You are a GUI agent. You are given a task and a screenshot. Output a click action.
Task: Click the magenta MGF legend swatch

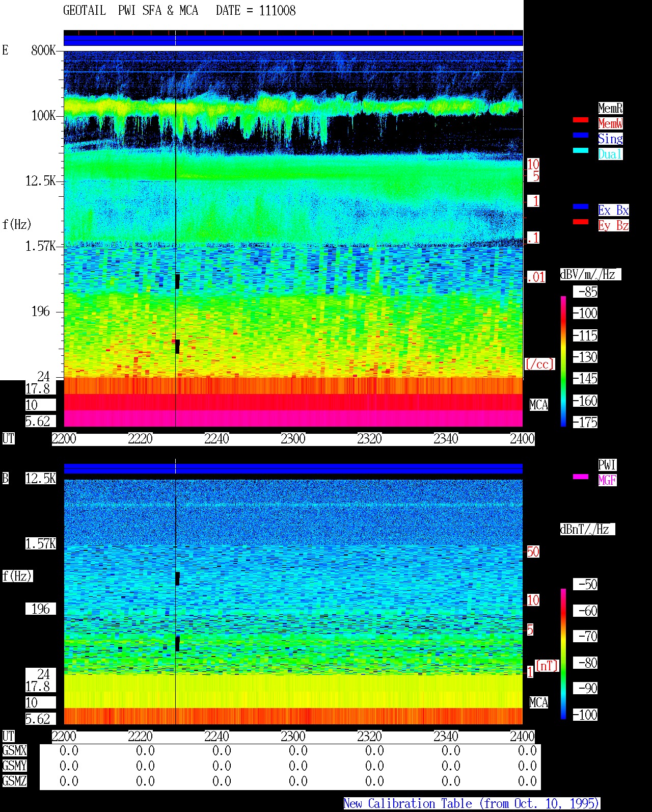pyautogui.click(x=581, y=477)
